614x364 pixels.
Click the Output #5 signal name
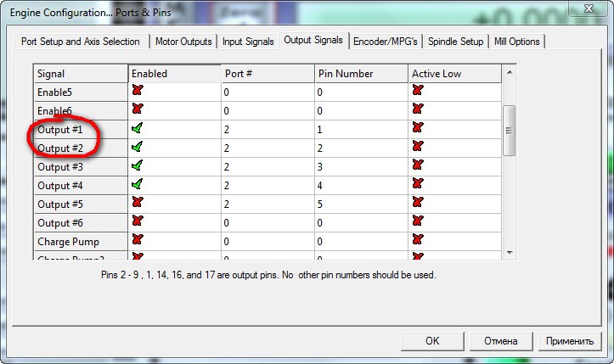point(60,204)
